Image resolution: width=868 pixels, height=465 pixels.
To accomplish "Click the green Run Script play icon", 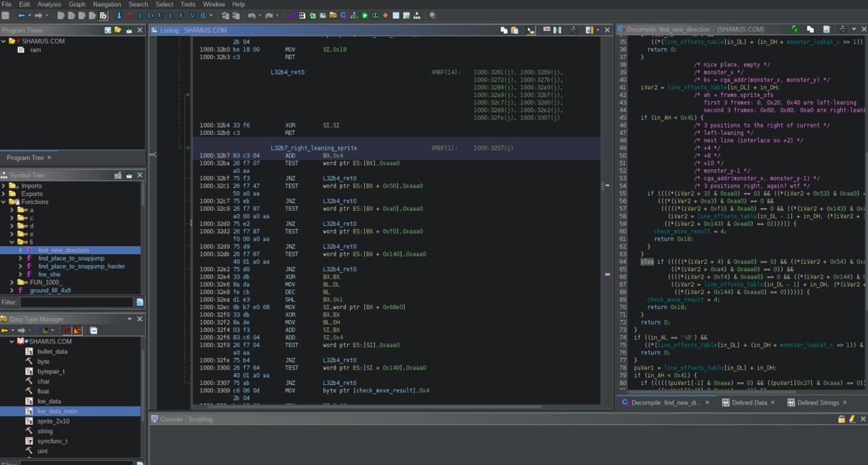I will pyautogui.click(x=365, y=16).
